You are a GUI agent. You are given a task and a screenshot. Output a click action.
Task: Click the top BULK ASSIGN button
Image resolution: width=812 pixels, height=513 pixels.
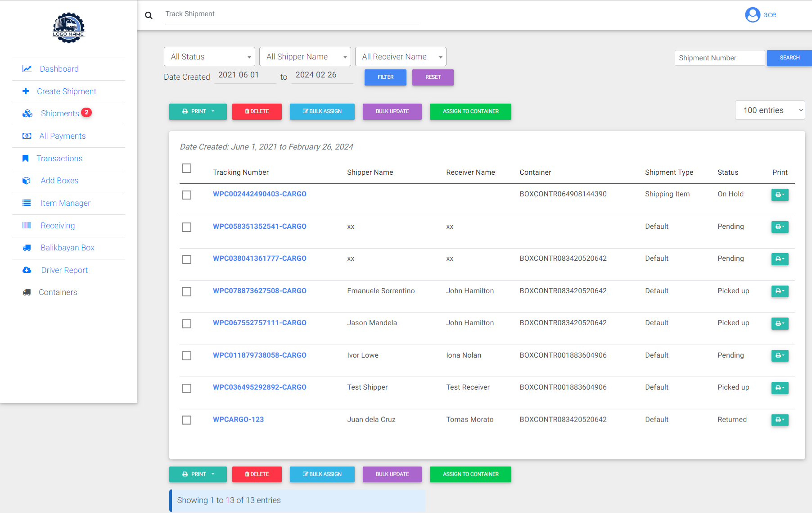tap(322, 111)
